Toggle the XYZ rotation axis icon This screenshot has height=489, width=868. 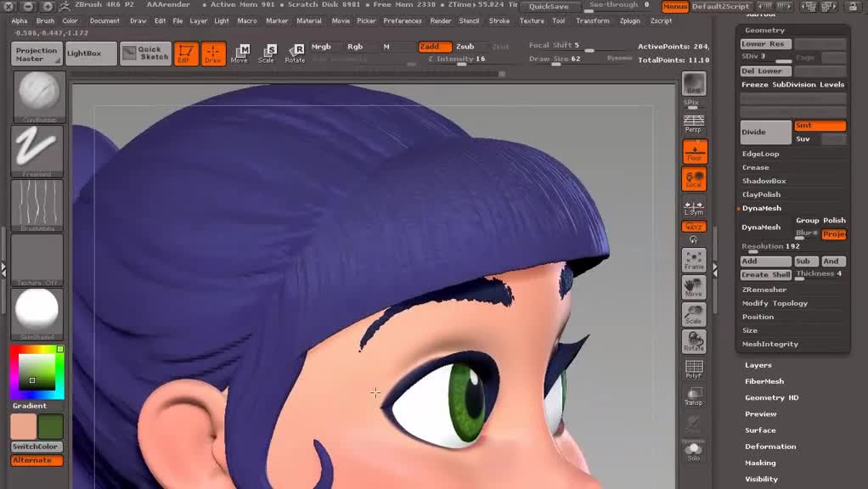click(694, 227)
